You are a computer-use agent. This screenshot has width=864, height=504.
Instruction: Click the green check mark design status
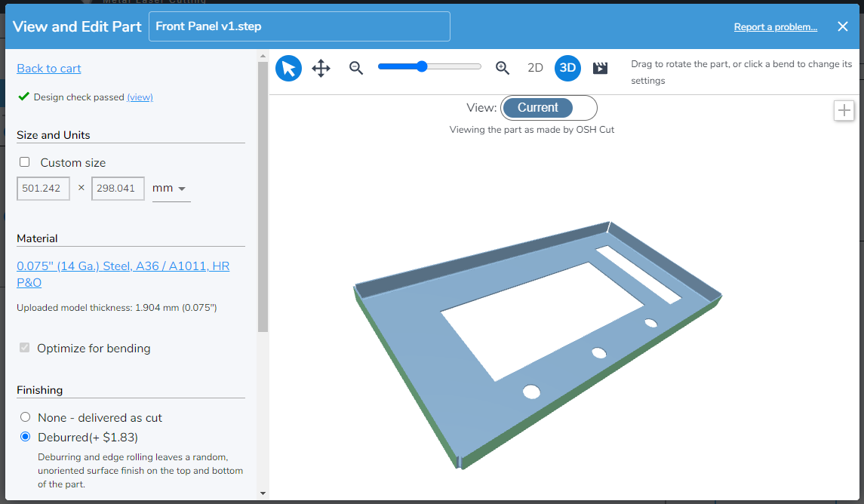23,97
